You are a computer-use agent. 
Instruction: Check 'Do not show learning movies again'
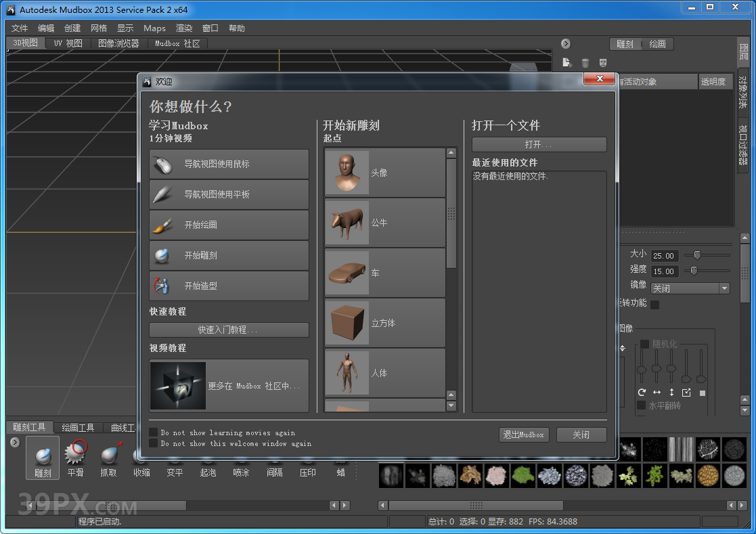click(153, 432)
